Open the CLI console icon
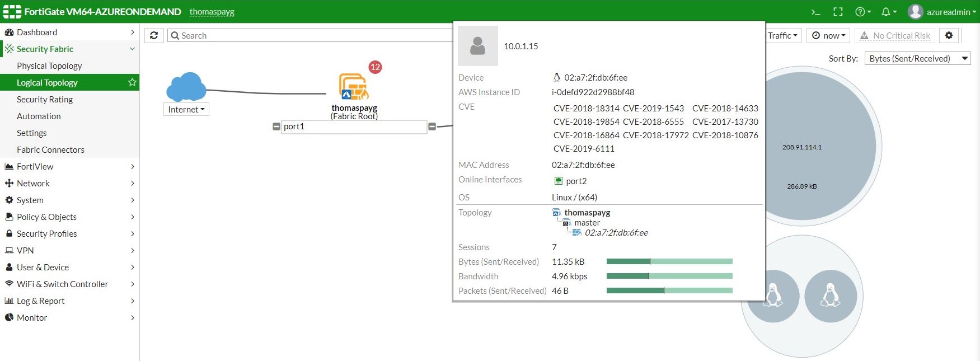 click(815, 12)
